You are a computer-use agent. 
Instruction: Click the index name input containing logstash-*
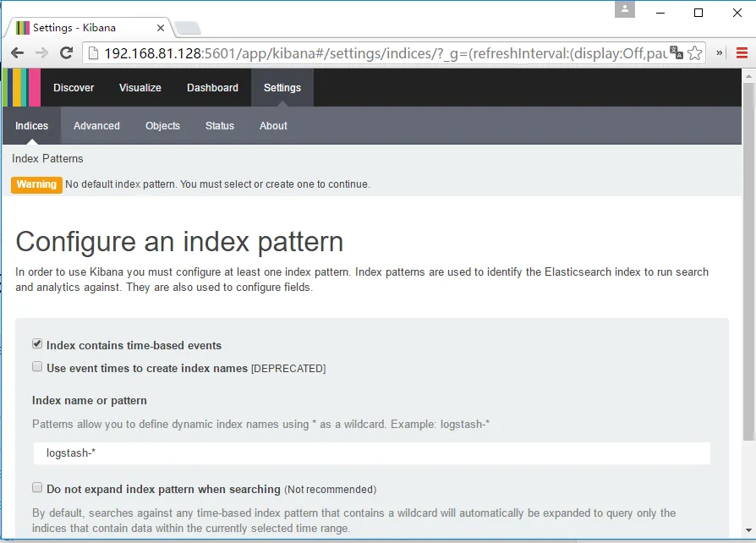372,453
